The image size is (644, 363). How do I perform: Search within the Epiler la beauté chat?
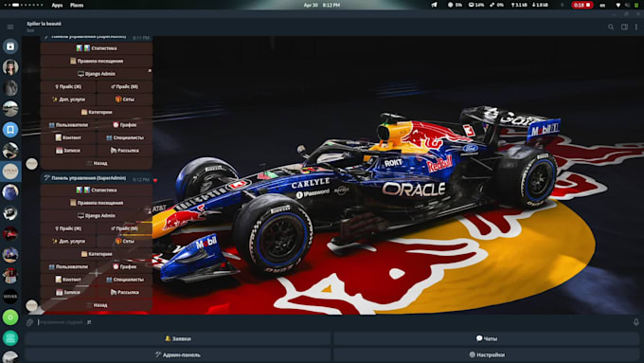pos(611,27)
